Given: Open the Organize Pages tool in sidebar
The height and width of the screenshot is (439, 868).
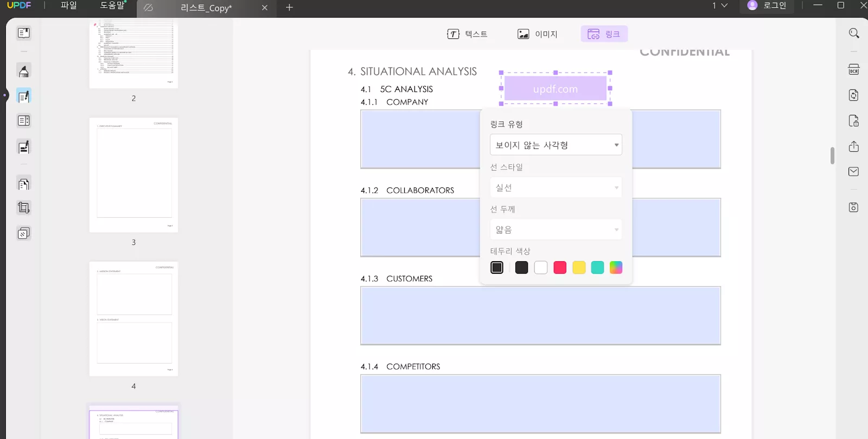Looking at the screenshot, I should pyautogui.click(x=24, y=184).
